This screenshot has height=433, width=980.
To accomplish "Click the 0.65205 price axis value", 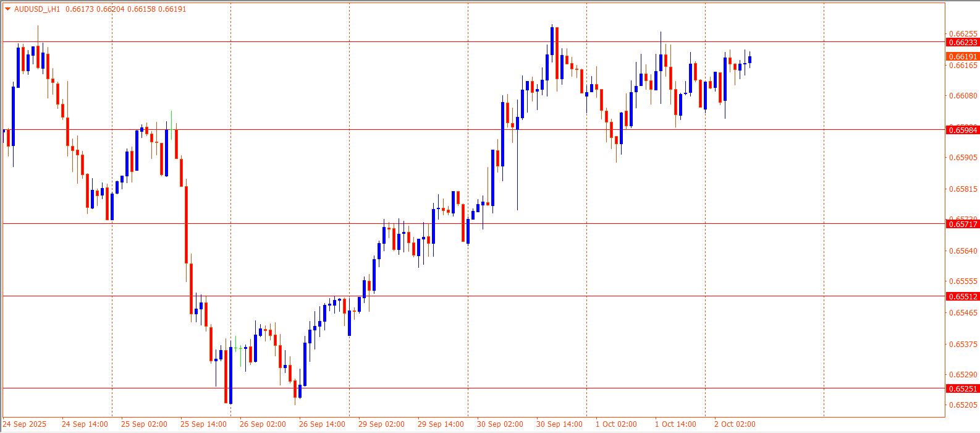I will (963, 405).
